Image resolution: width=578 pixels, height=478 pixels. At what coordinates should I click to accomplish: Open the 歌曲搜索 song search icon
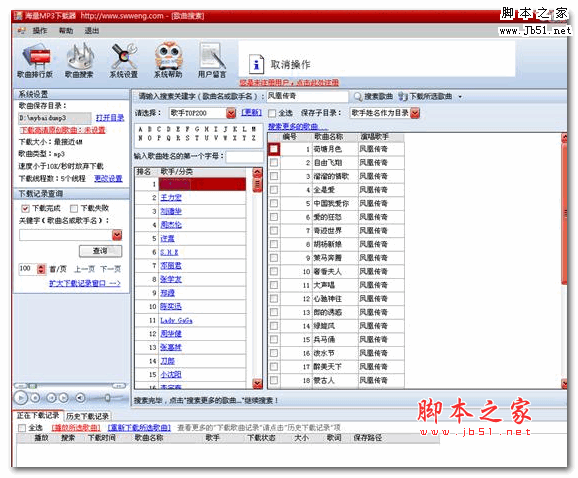(x=80, y=60)
